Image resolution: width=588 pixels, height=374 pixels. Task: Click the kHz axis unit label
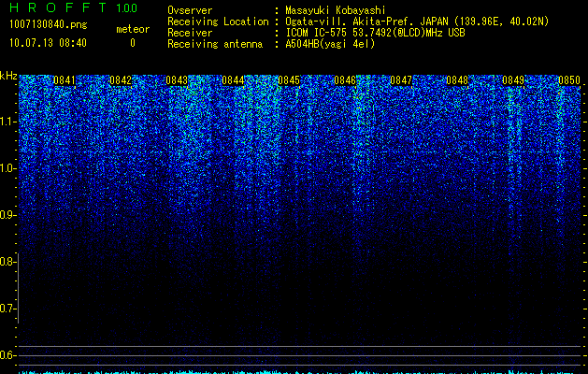(8, 76)
